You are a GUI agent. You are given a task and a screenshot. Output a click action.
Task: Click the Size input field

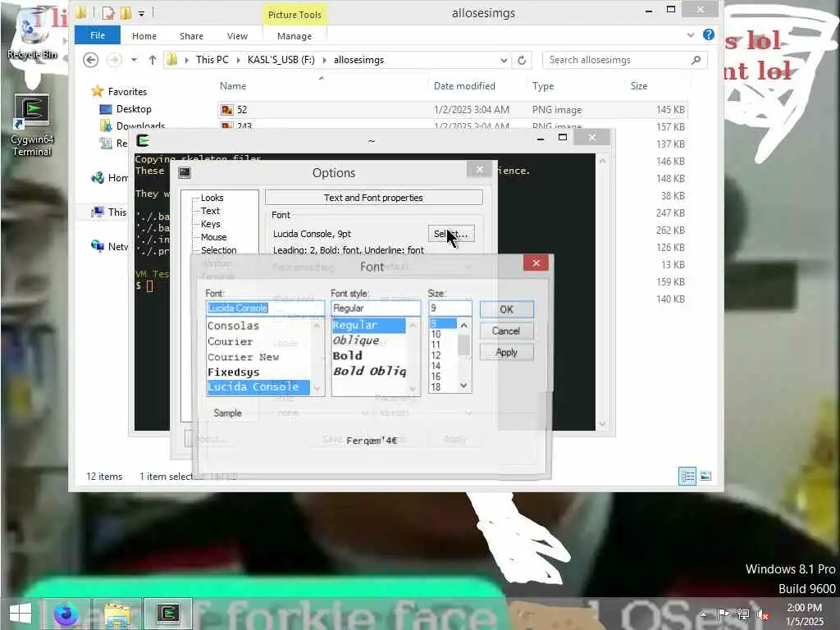pyautogui.click(x=450, y=308)
